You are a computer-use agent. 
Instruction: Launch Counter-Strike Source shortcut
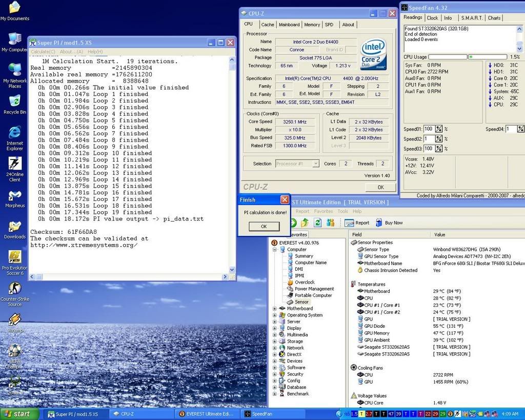[15, 294]
